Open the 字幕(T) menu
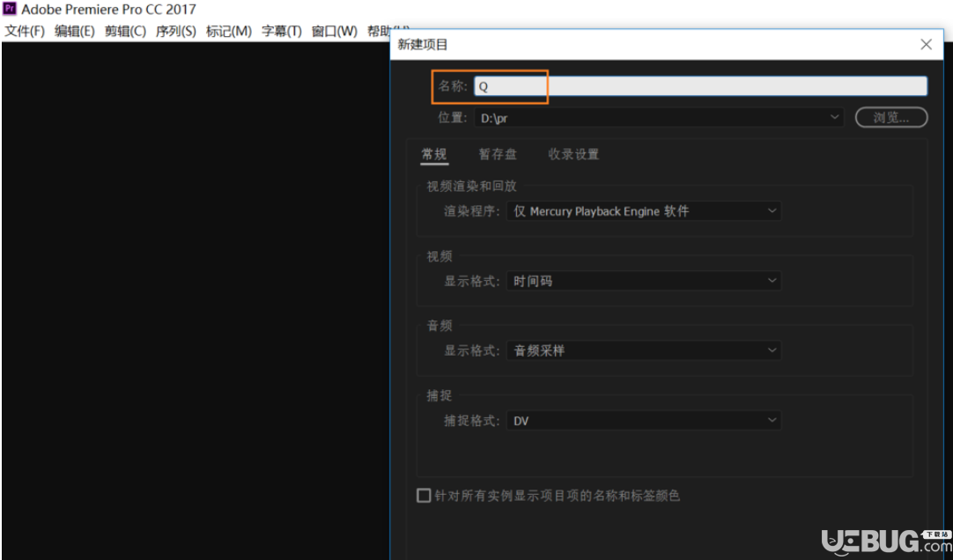Image resolution: width=953 pixels, height=560 pixels. [281, 31]
